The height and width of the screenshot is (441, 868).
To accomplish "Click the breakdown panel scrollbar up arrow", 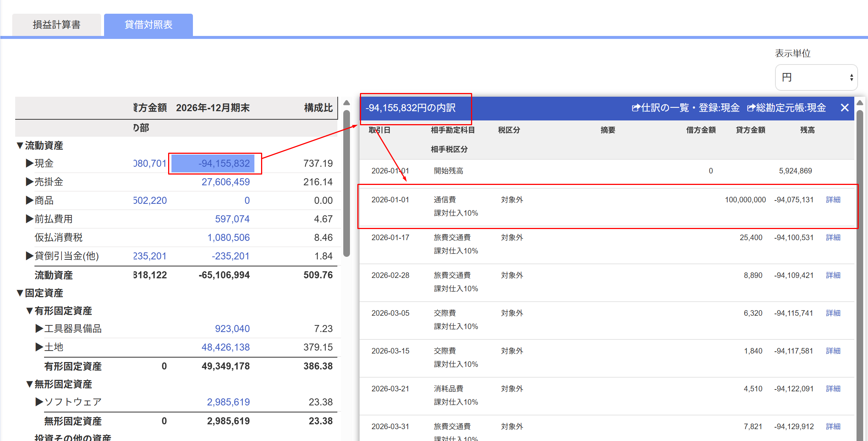I will (x=860, y=103).
